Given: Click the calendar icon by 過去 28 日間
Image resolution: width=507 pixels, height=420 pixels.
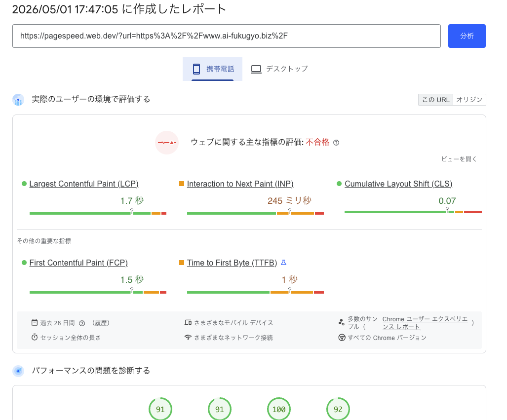Looking at the screenshot, I should pyautogui.click(x=35, y=322).
